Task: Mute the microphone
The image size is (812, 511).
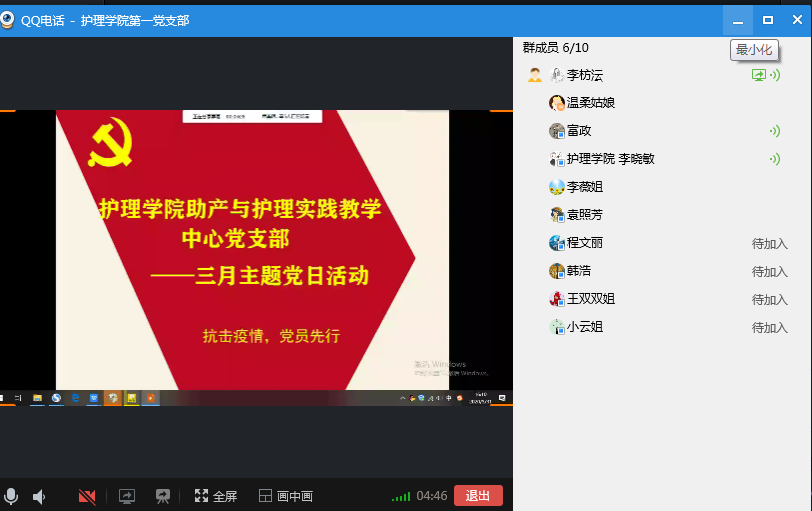Action: (x=11, y=496)
